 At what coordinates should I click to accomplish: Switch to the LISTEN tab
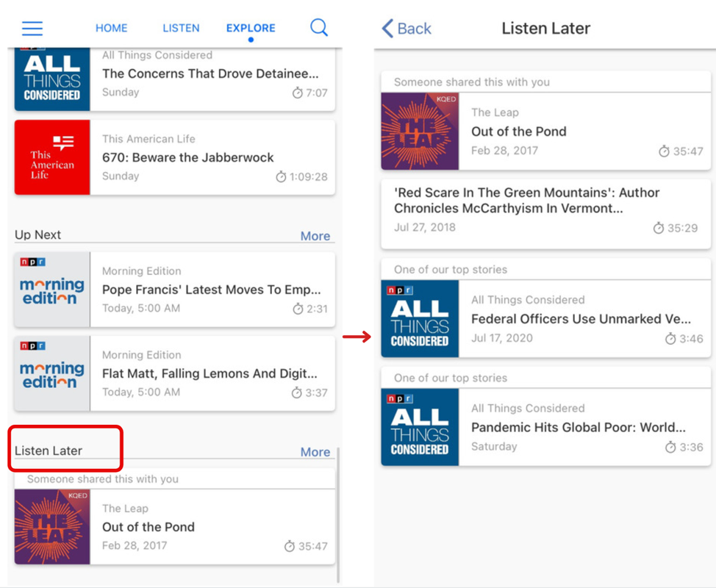182,29
